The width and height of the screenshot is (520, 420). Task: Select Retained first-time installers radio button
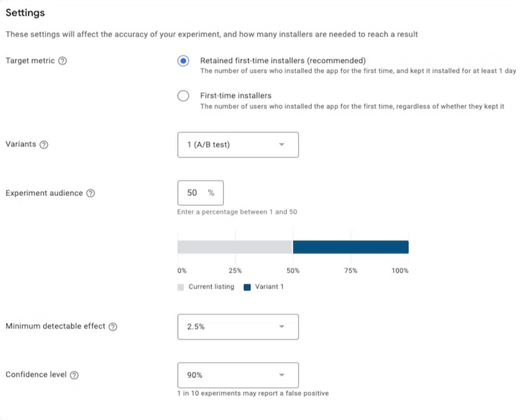pos(183,61)
